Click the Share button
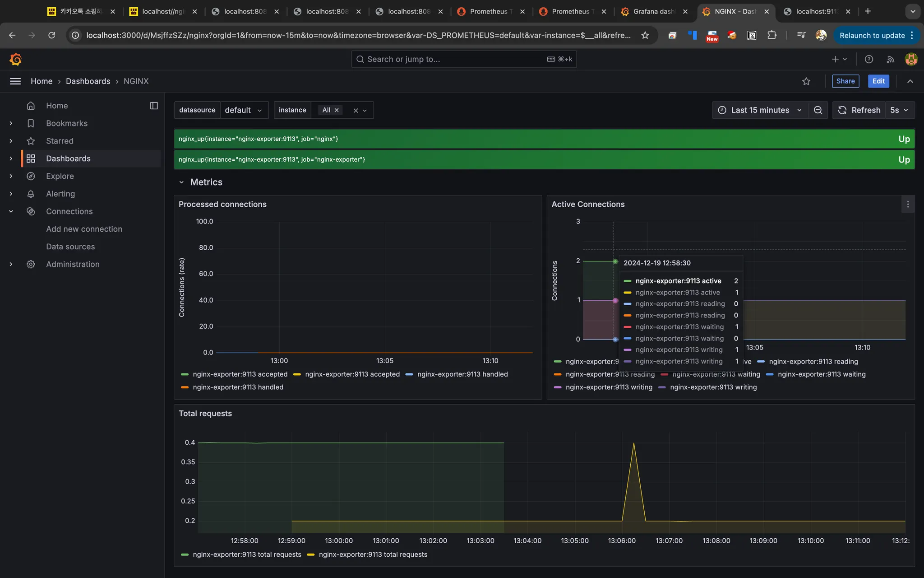The height and width of the screenshot is (578, 924). point(845,81)
